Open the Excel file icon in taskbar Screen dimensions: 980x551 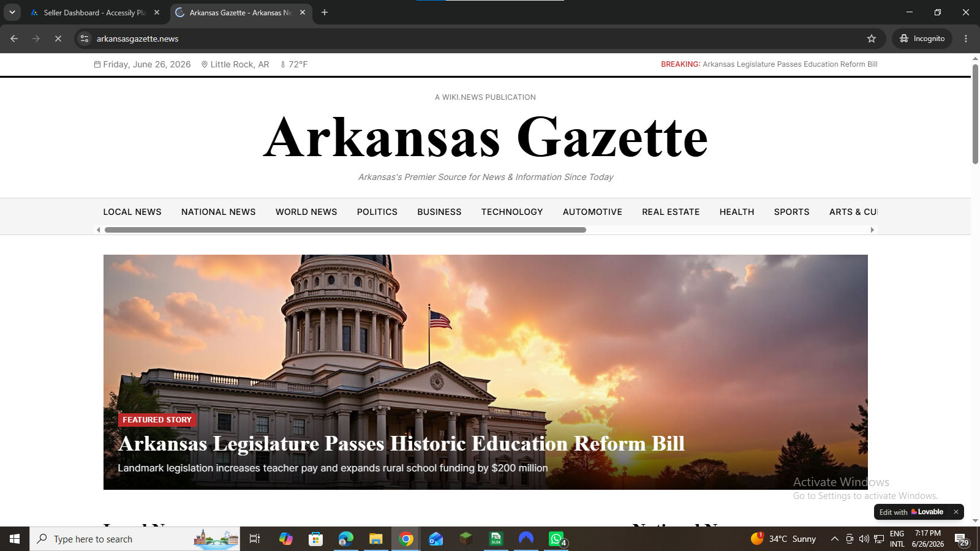496,539
